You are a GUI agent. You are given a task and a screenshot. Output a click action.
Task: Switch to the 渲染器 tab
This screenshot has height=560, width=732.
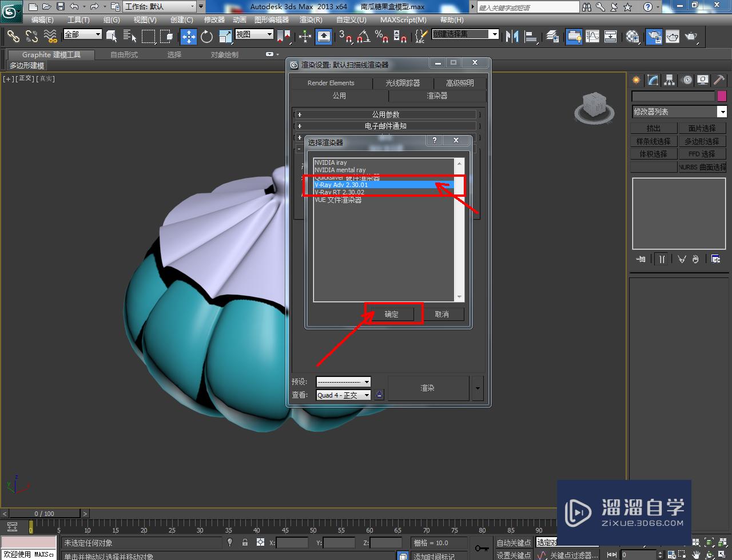pyautogui.click(x=437, y=96)
